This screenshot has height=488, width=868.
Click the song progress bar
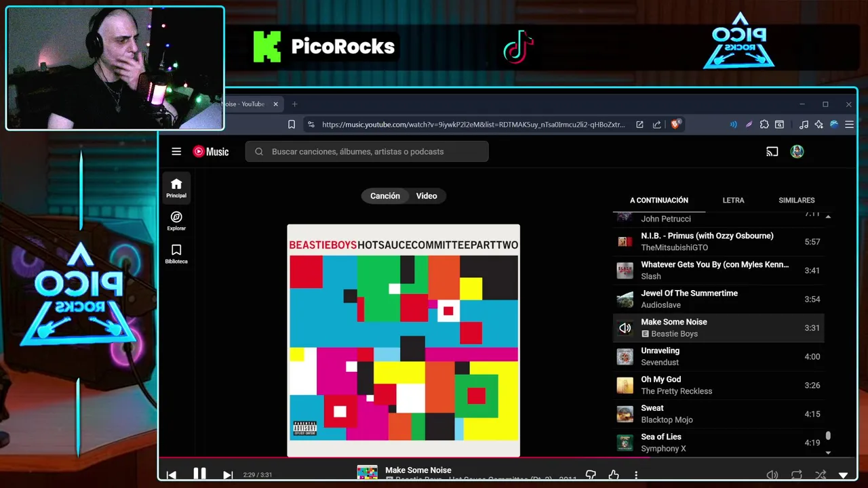(x=507, y=457)
